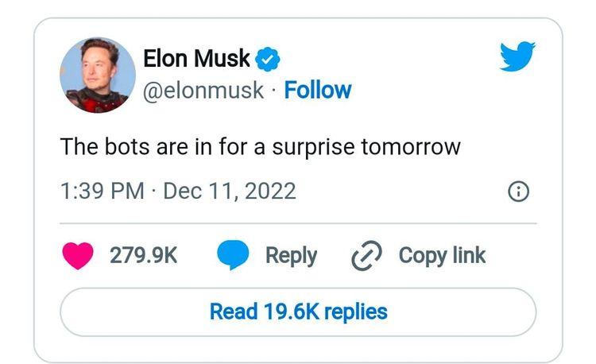Open the Elon Musk display name
Screen dimensions: 596x364
(196, 58)
